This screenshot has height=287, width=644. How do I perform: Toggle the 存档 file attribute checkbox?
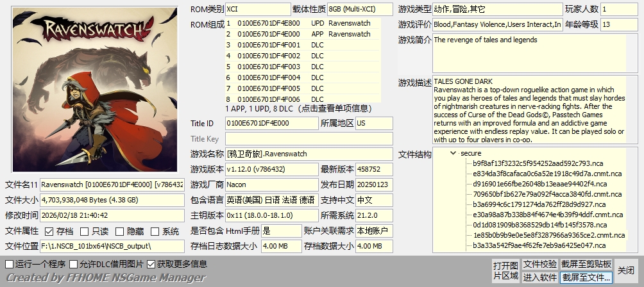pos(48,231)
